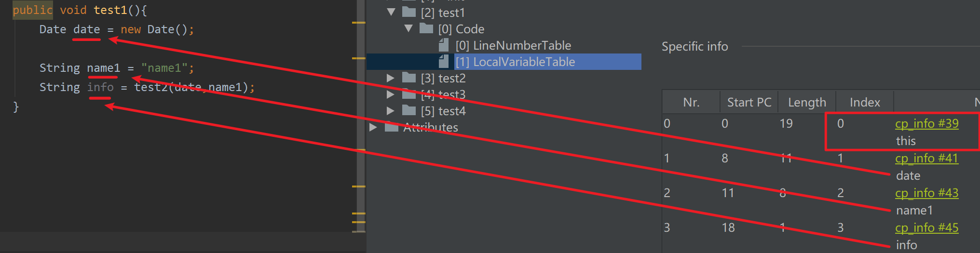Open the cp_info #39 link
This screenshot has height=253, width=980.
[926, 123]
